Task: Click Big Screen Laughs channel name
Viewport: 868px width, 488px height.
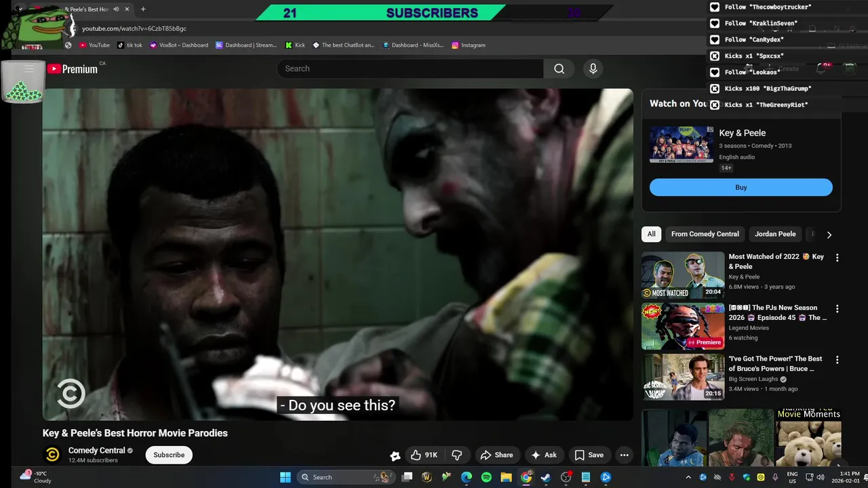Action: (753, 379)
